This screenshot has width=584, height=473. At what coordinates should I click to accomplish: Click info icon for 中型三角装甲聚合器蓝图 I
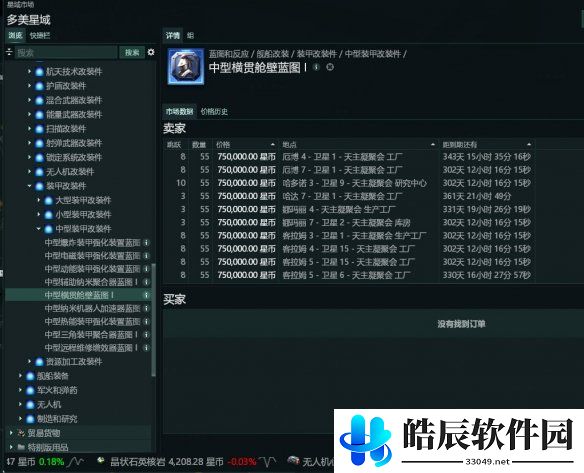point(147,334)
